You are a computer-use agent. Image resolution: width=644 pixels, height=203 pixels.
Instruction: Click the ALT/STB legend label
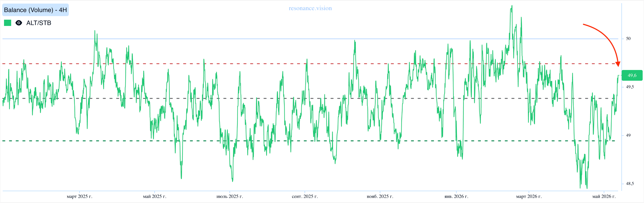pos(39,23)
